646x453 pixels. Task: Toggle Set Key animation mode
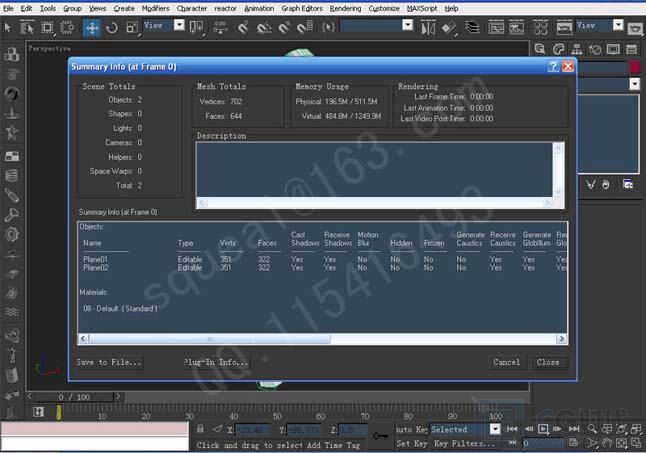pos(411,444)
